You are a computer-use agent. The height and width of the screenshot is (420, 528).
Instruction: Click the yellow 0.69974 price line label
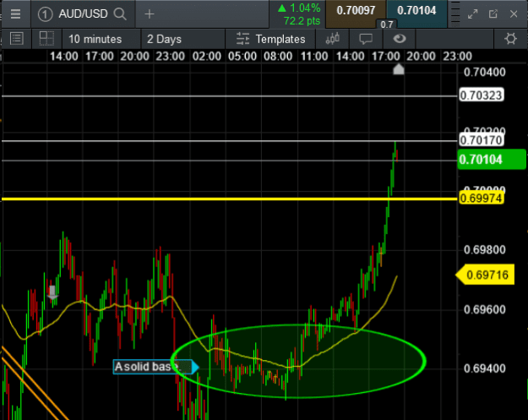tap(481, 198)
